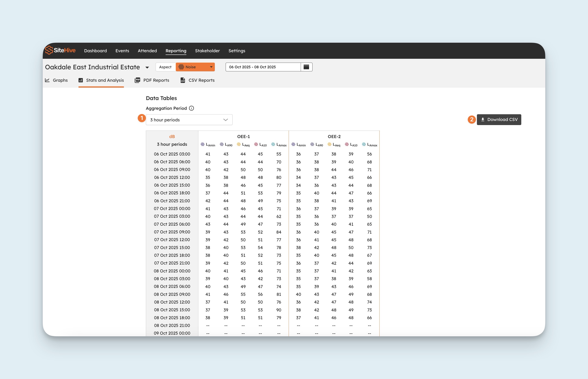Click the CSV Reports file icon

pyautogui.click(x=183, y=80)
